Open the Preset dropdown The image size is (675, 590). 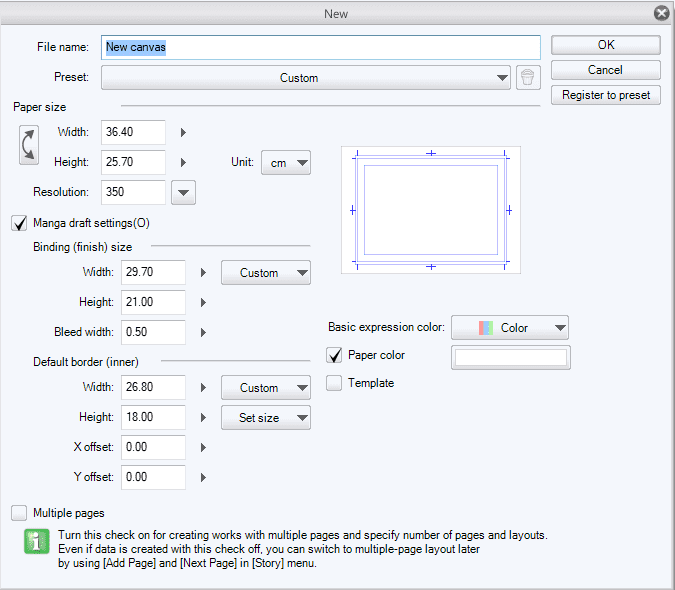[305, 77]
